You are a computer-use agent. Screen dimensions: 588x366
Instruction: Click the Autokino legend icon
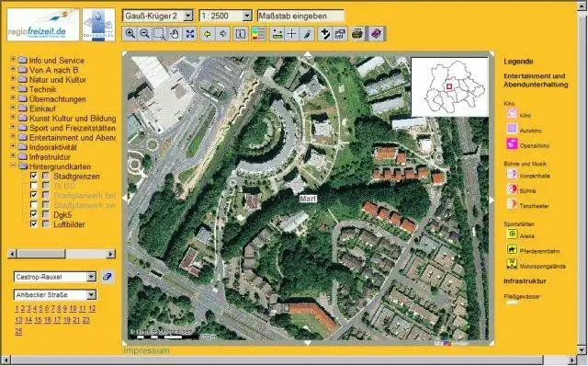pyautogui.click(x=512, y=129)
